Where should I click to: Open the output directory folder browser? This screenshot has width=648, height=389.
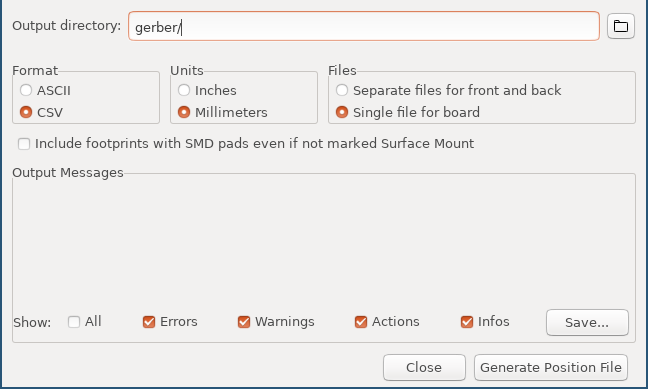(x=621, y=26)
